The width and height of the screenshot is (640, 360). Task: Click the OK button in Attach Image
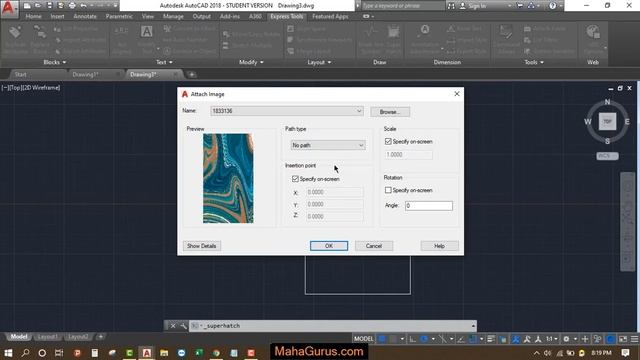pos(329,246)
